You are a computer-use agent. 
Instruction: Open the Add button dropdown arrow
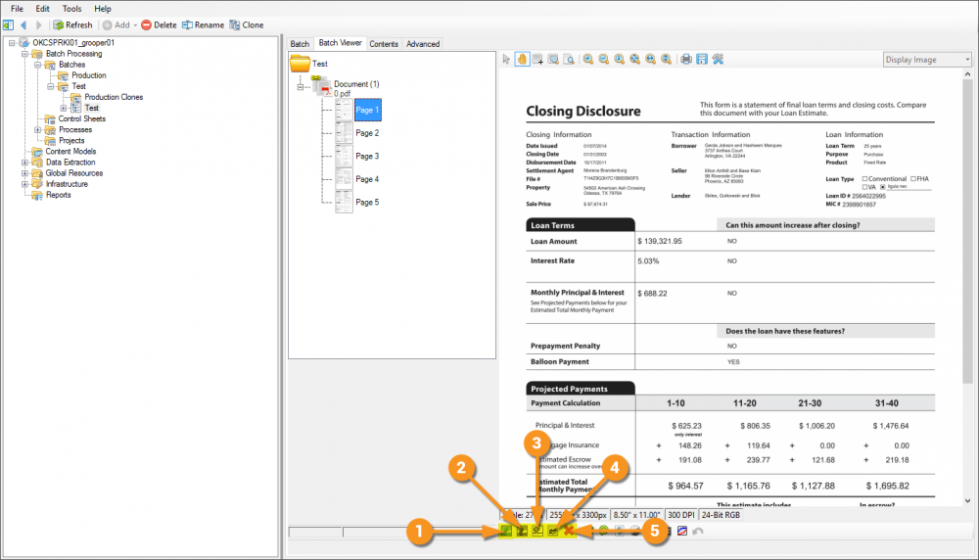click(135, 25)
